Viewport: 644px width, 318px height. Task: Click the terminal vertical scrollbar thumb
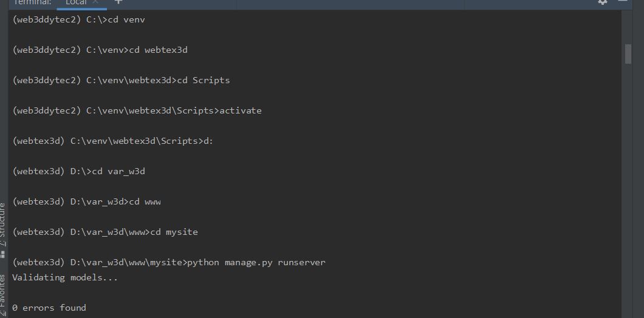pos(628,53)
